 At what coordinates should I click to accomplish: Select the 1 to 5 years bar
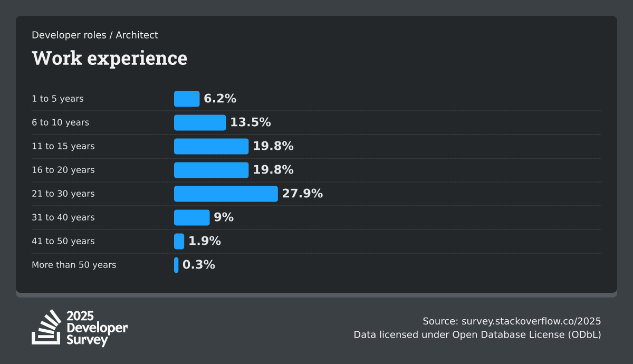(187, 99)
